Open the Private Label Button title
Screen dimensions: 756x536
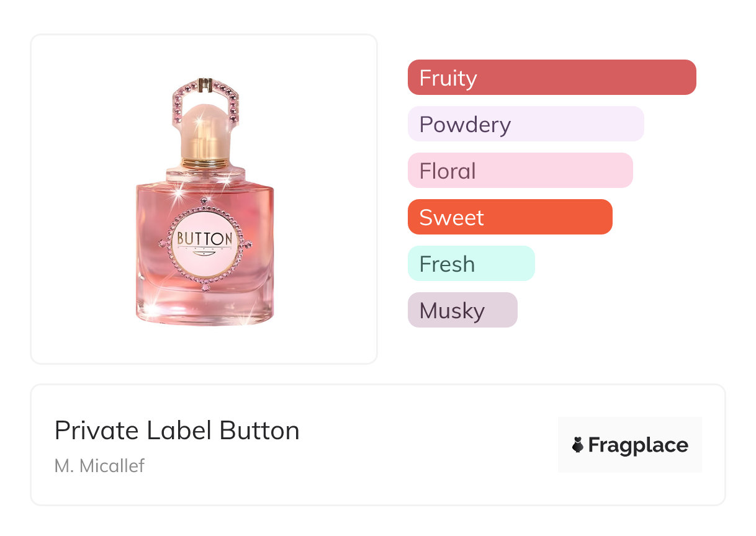pos(177,431)
